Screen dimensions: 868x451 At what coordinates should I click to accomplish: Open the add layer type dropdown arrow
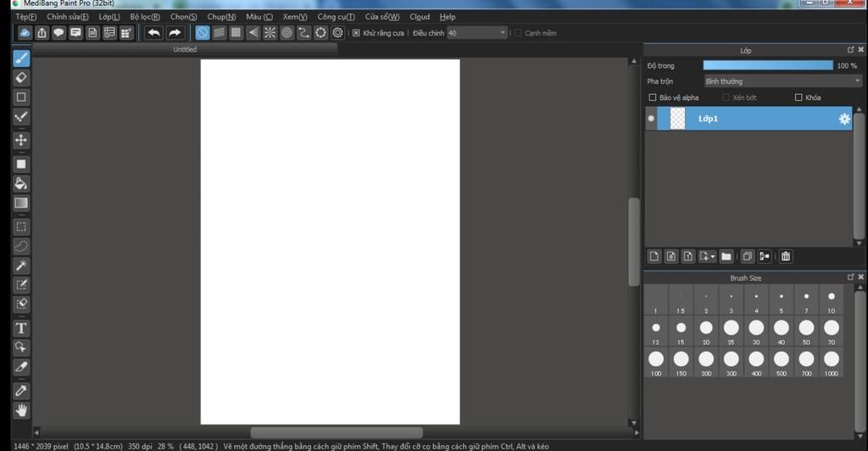coord(713,256)
